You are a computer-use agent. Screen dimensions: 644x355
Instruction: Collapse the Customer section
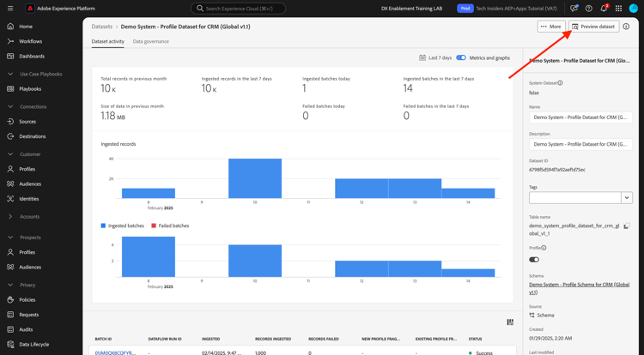click(10, 154)
